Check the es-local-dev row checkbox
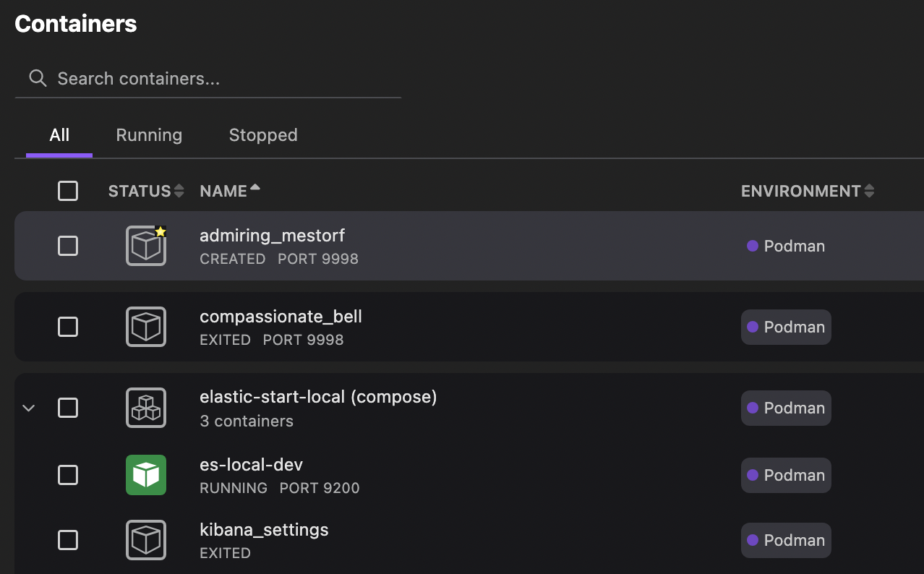This screenshot has width=924, height=574. point(67,475)
